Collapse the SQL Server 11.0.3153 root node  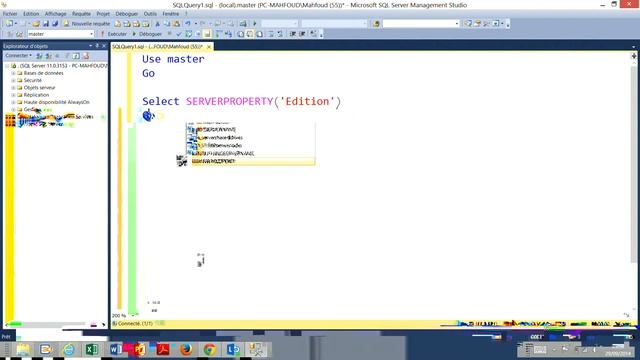[x=7, y=66]
